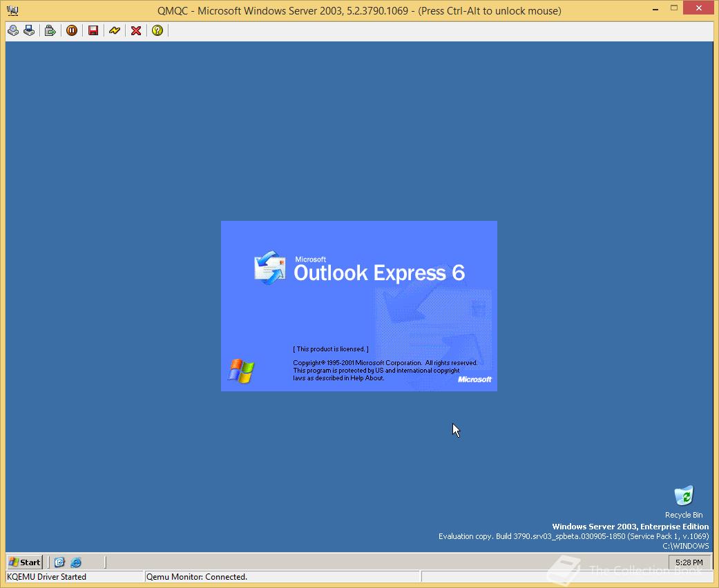Open the Windows Start menu
This screenshot has height=588, width=719.
click(x=25, y=562)
